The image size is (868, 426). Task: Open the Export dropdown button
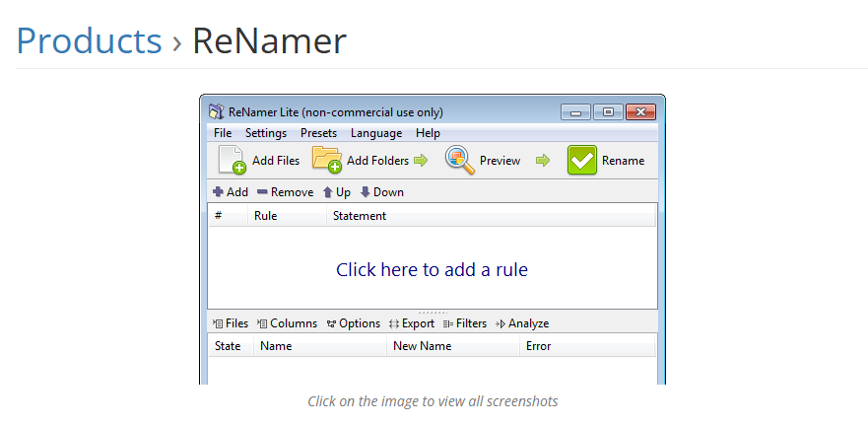412,323
